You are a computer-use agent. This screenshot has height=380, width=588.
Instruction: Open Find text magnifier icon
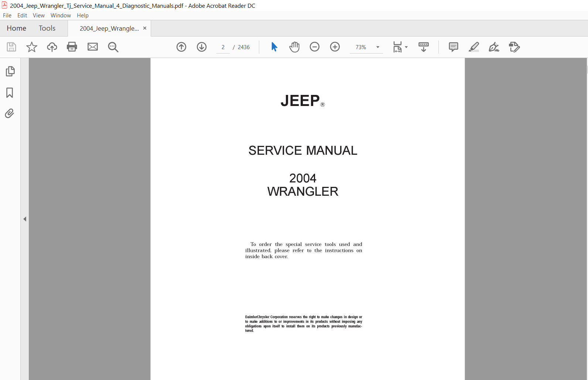[113, 47]
